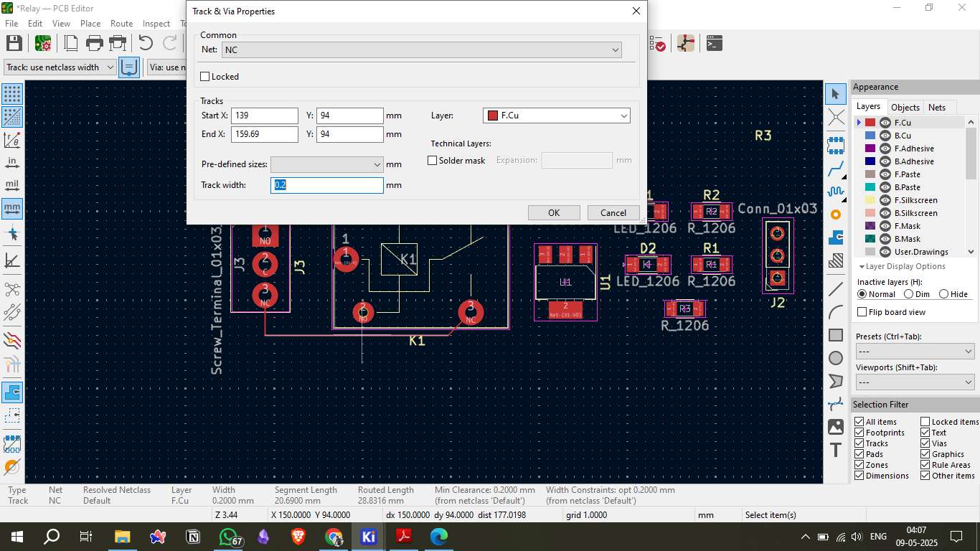Open the Net dropdown showing NC
This screenshot has height=551, width=980.
coord(422,50)
